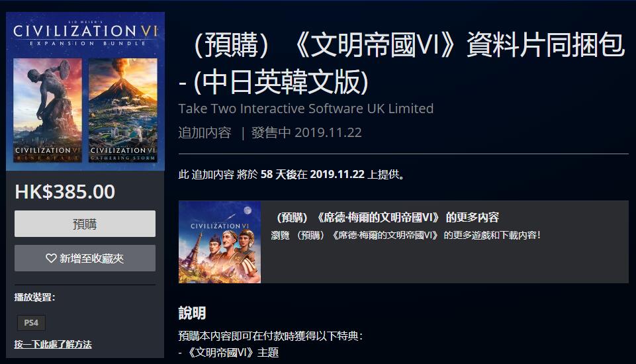636x364 pixels.
Task: Click the heart icon on the wishlist button
Action: click(51, 258)
